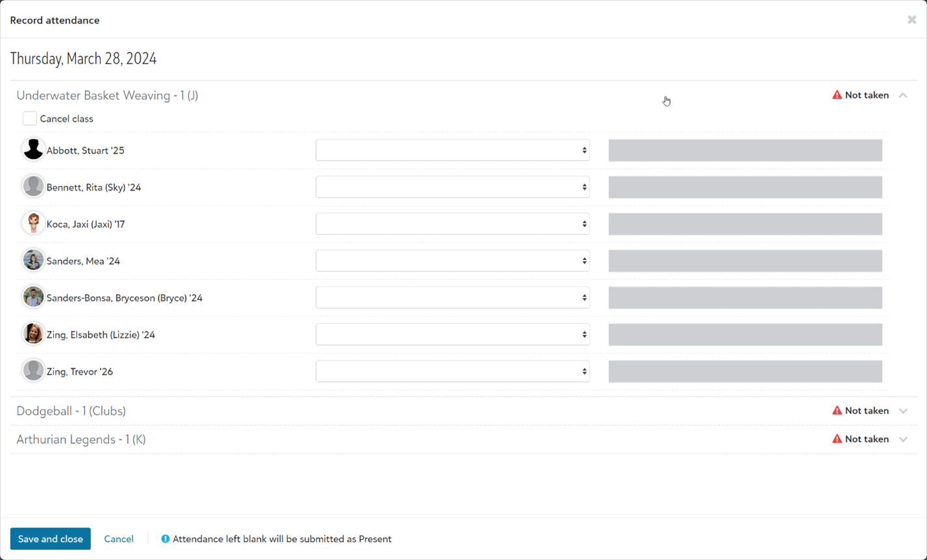This screenshot has width=927, height=560.
Task: Open attendance dropdown for Abbott, Stuart
Action: coord(452,150)
